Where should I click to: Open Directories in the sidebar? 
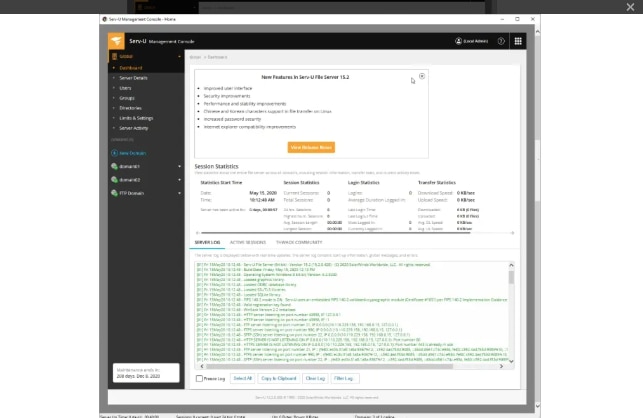(130, 108)
